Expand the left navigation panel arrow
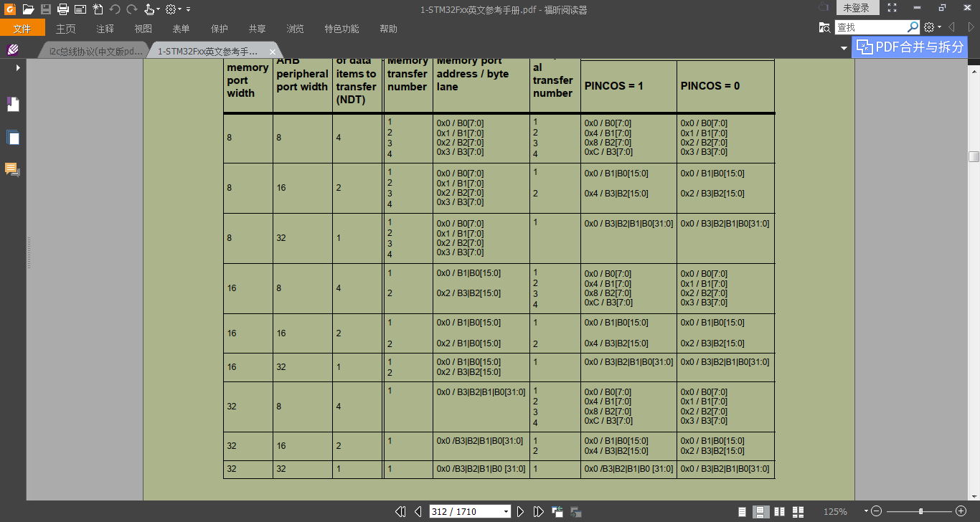 point(18,67)
